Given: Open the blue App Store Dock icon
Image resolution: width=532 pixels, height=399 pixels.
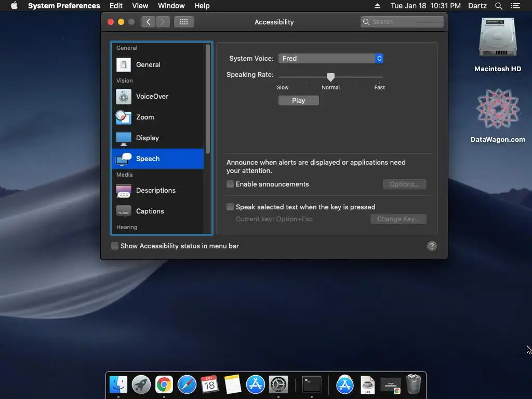Looking at the screenshot, I should click(x=256, y=384).
